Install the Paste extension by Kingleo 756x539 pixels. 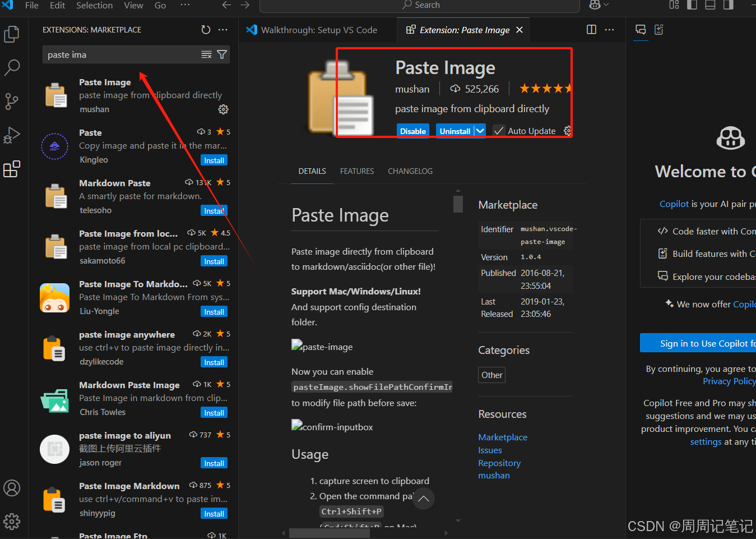[214, 160]
